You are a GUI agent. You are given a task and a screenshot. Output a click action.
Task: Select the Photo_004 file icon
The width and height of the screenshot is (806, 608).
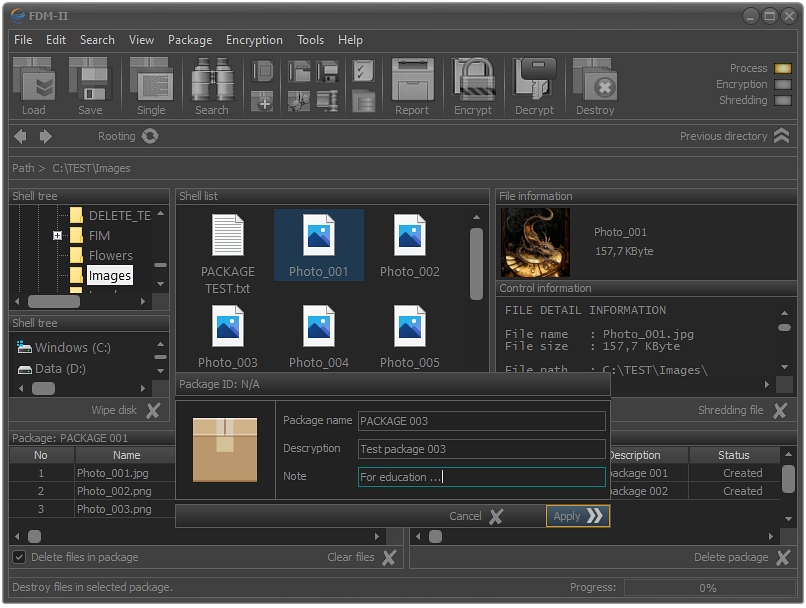click(319, 326)
